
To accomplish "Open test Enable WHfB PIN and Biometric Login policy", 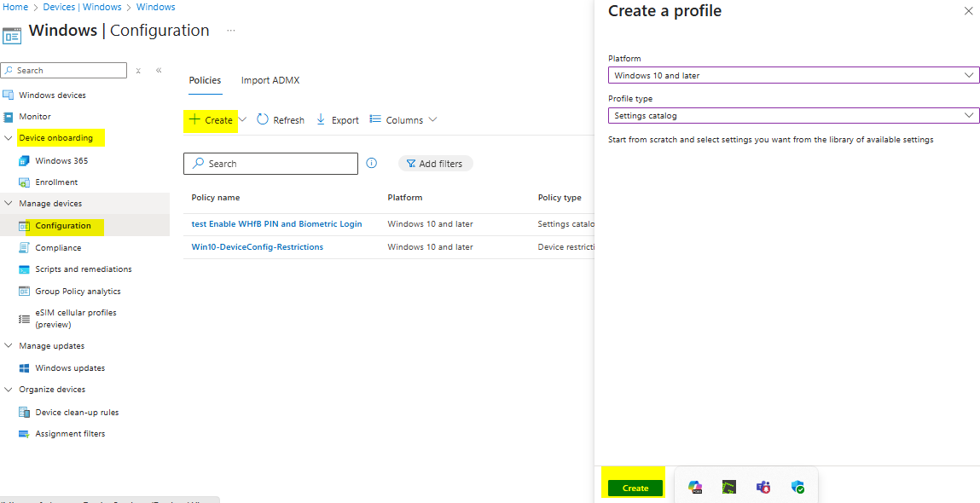I will 277,223.
